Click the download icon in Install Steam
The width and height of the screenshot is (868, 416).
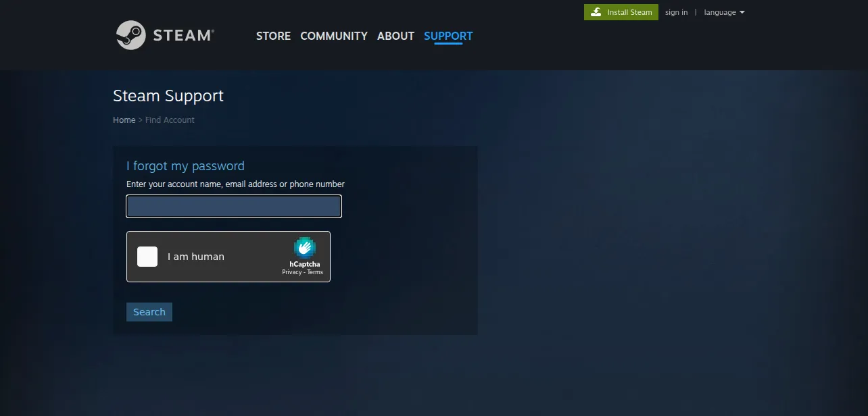click(x=596, y=12)
